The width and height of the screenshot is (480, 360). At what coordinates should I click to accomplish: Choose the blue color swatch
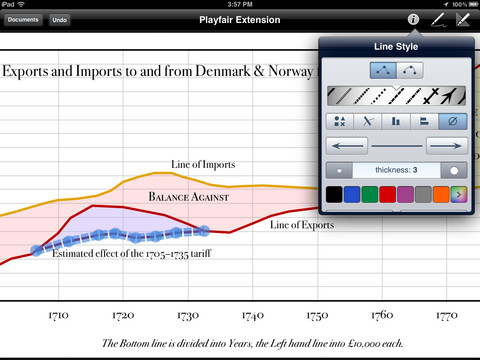click(x=352, y=194)
